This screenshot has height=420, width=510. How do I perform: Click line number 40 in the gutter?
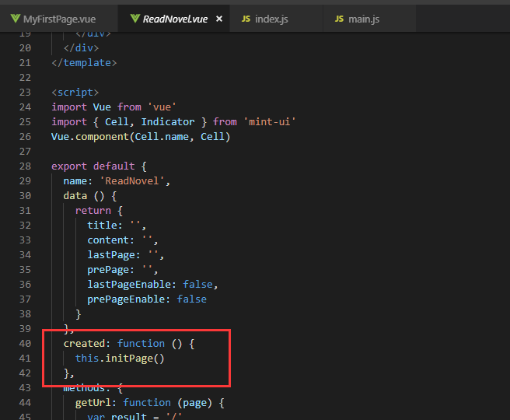25,344
